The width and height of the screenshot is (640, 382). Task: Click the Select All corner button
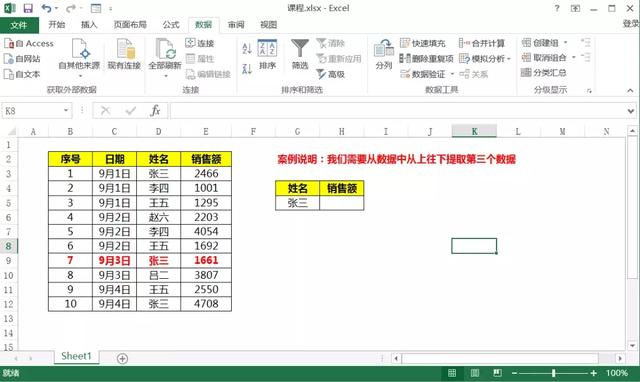coord(12,131)
